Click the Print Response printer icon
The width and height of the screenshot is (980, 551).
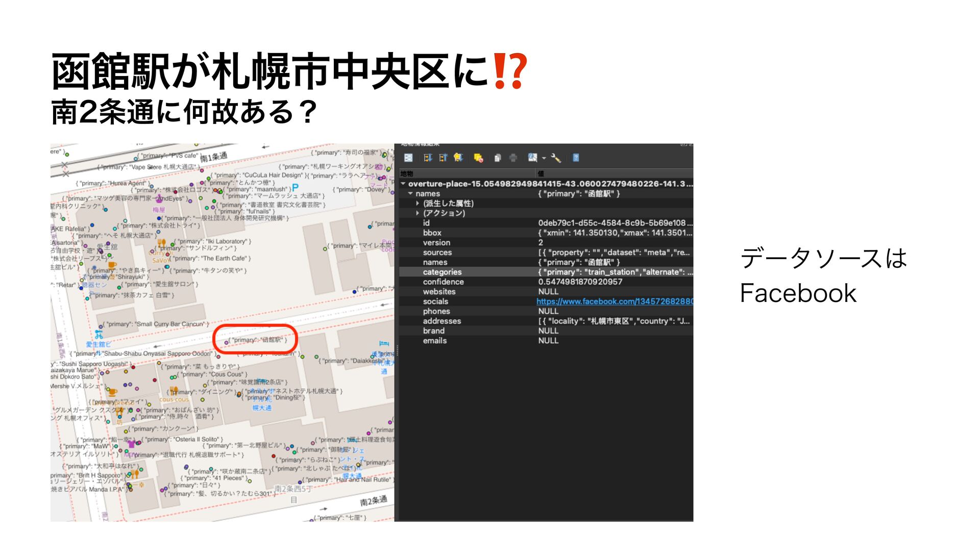513,158
